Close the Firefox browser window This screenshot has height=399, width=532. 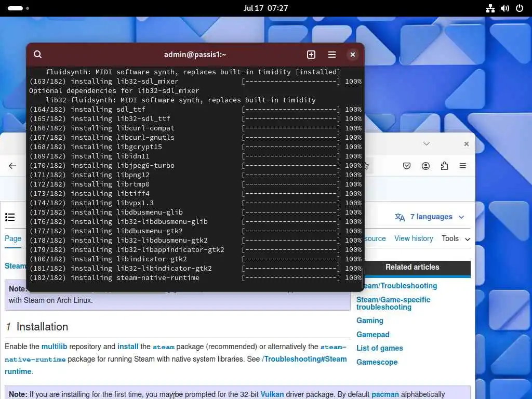tap(467, 144)
